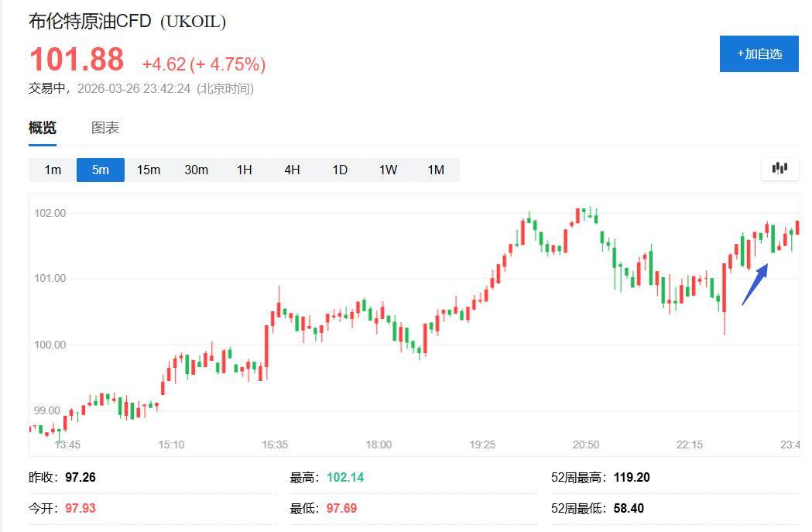The height and width of the screenshot is (532, 812).
Task: Switch to 1M monthly interval
Action: pos(436,170)
